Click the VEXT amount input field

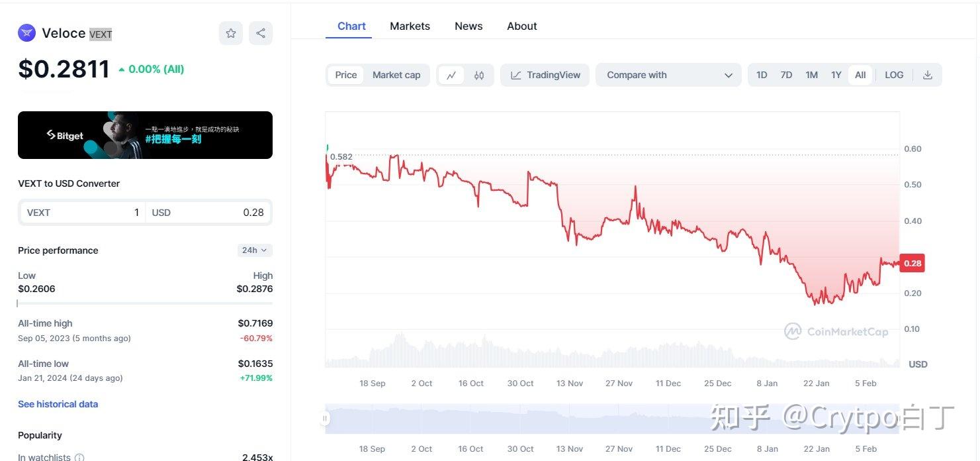pos(81,213)
